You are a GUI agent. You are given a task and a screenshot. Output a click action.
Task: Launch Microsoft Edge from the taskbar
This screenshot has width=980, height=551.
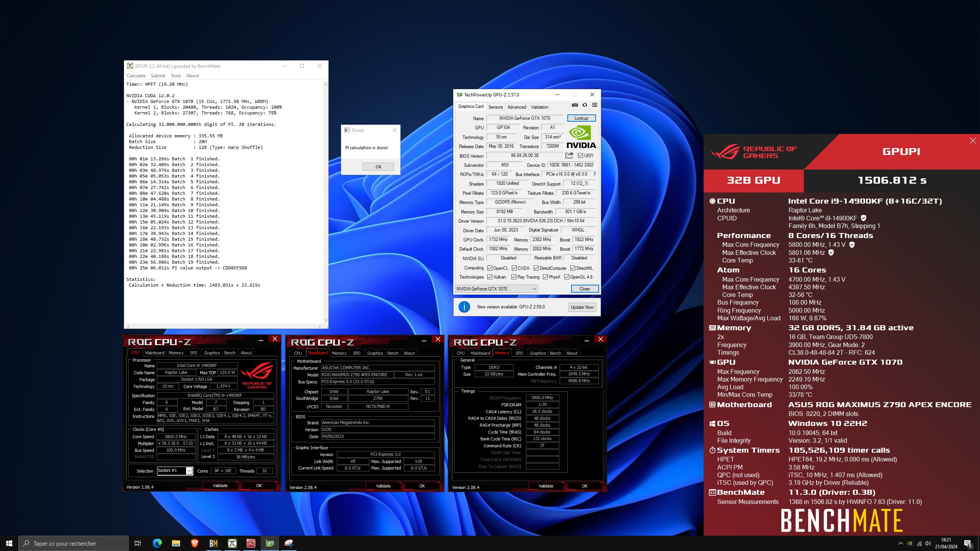157,543
